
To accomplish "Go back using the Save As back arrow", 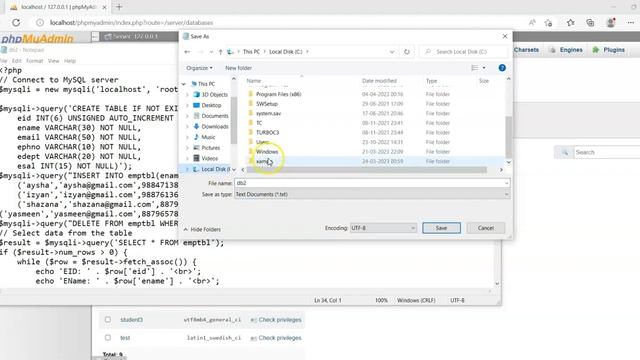I will click(x=187, y=52).
